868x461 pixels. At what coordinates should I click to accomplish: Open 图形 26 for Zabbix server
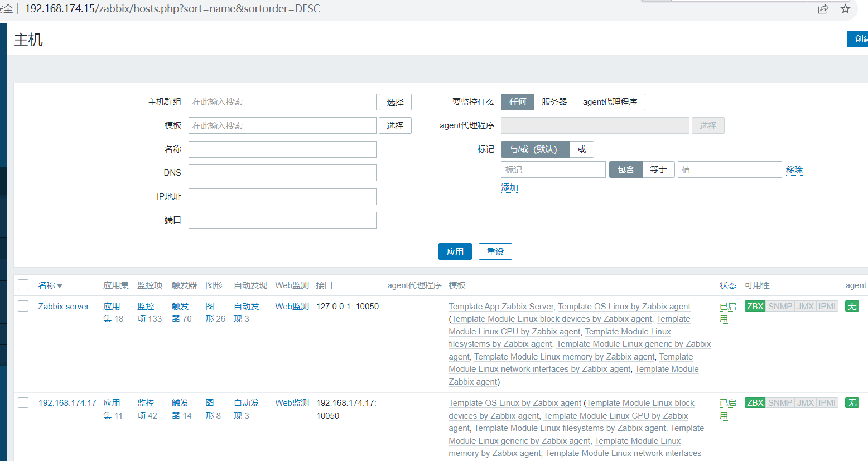coord(215,313)
